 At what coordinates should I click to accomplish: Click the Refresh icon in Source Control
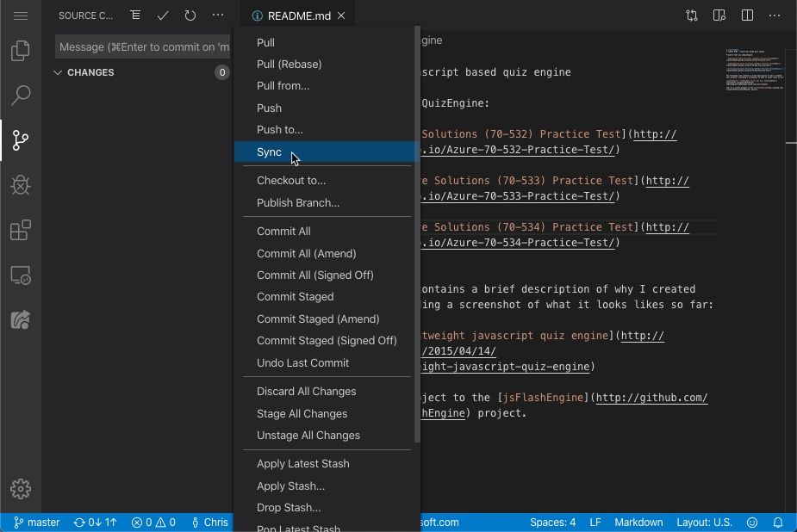(x=190, y=15)
